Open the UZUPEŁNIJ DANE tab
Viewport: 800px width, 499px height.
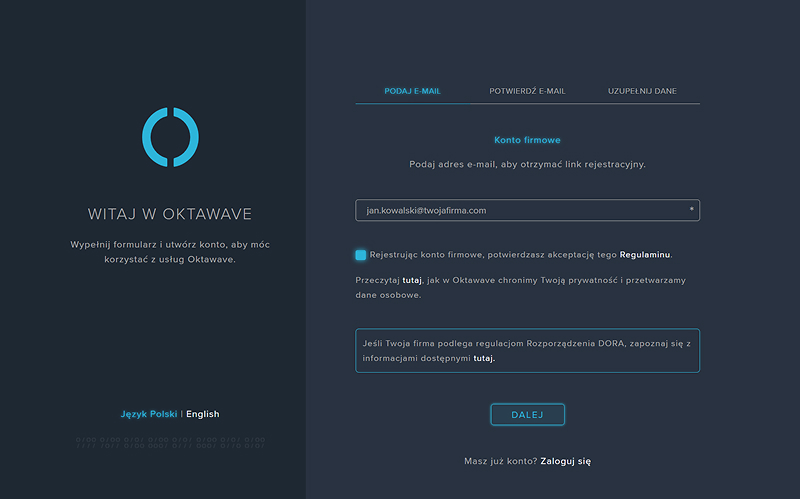[x=642, y=91]
